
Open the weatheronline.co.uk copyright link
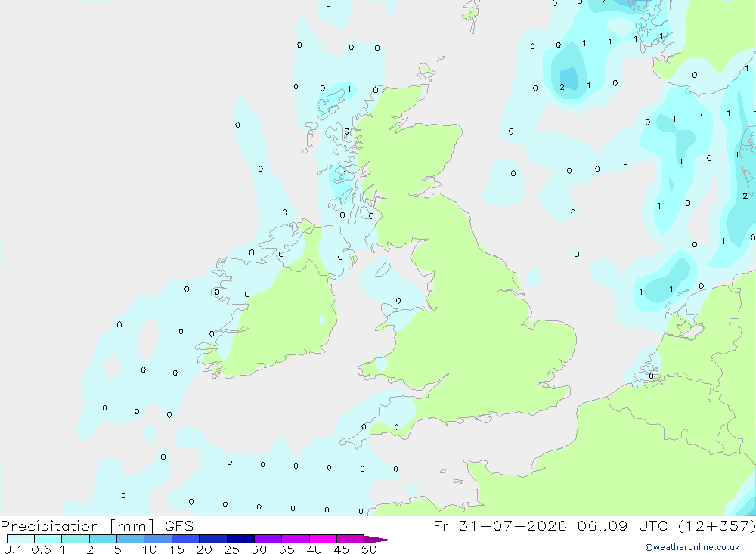[692, 547]
